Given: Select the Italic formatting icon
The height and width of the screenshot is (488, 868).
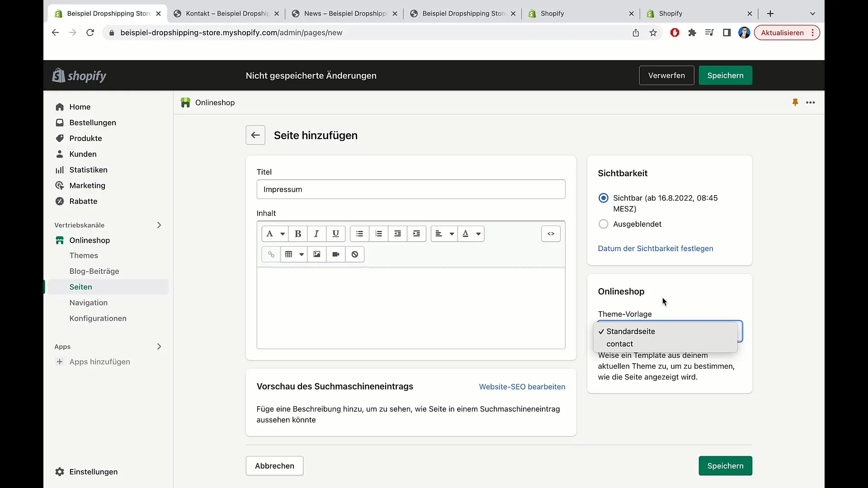Looking at the screenshot, I should click(316, 234).
